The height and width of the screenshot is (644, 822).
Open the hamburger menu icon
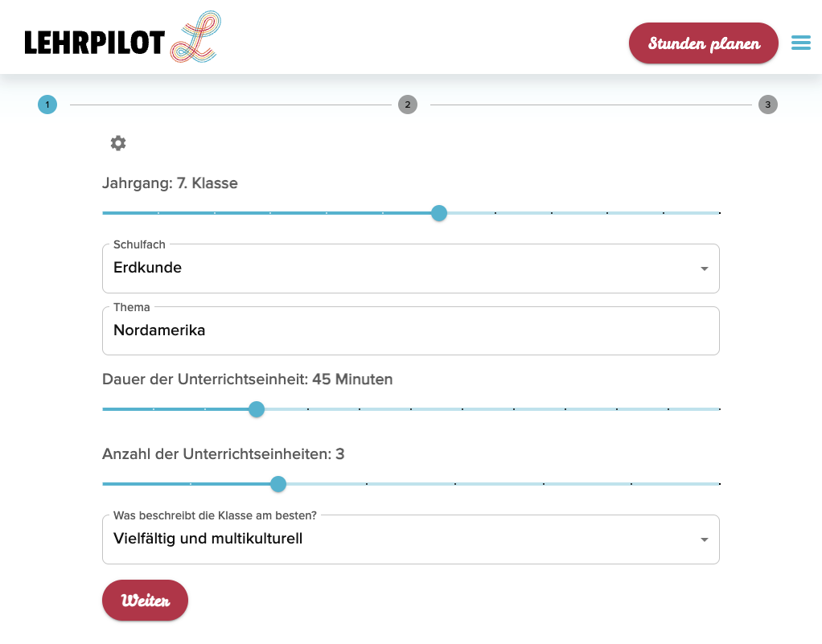pos(800,43)
